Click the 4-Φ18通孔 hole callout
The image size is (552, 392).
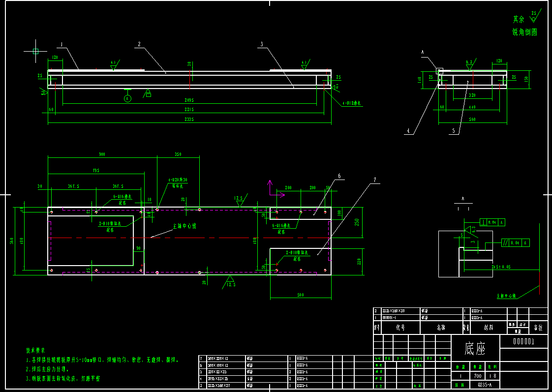(352, 103)
